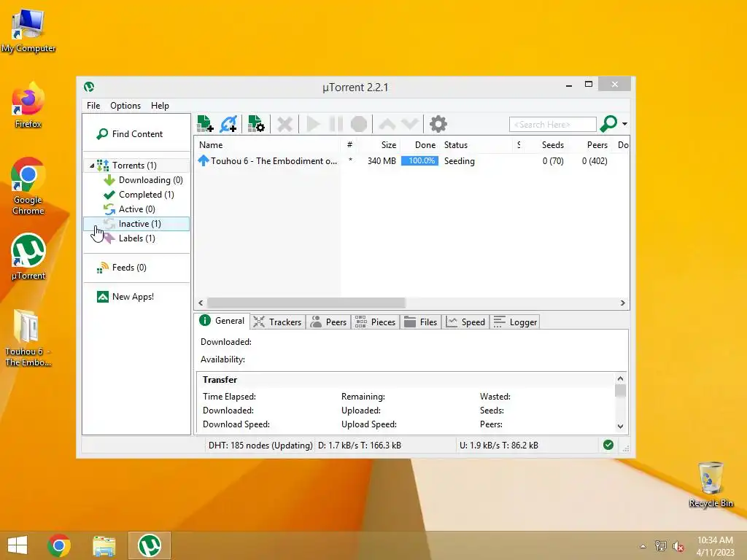Click Add Torrent from URL icon

pos(228,124)
